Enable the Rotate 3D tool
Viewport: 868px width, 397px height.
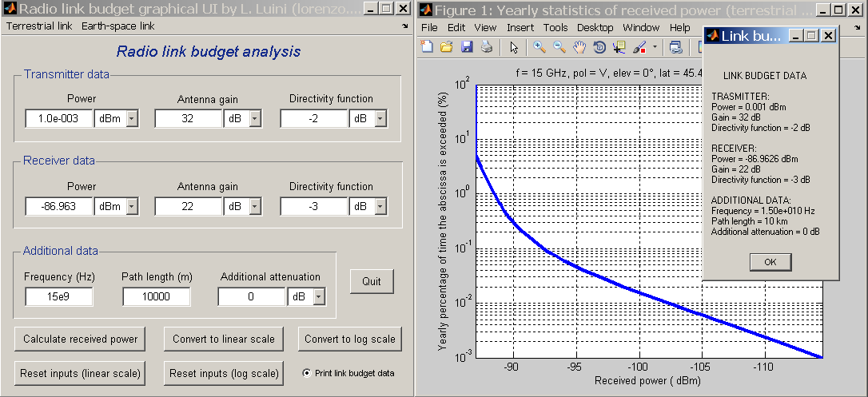tap(599, 47)
